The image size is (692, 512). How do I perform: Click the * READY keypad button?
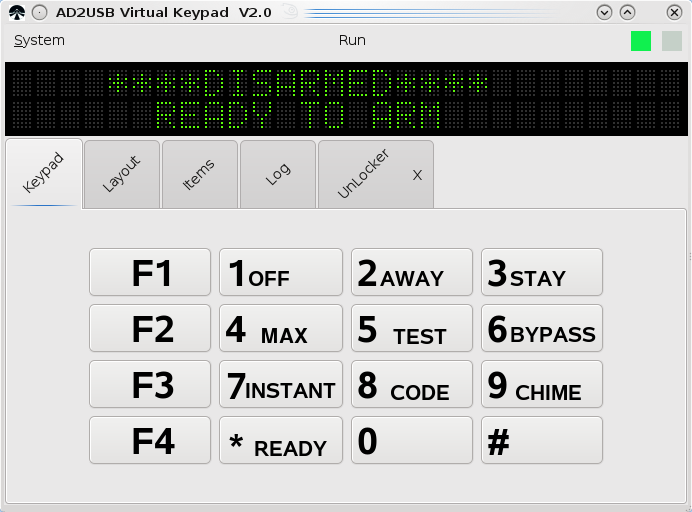281,440
